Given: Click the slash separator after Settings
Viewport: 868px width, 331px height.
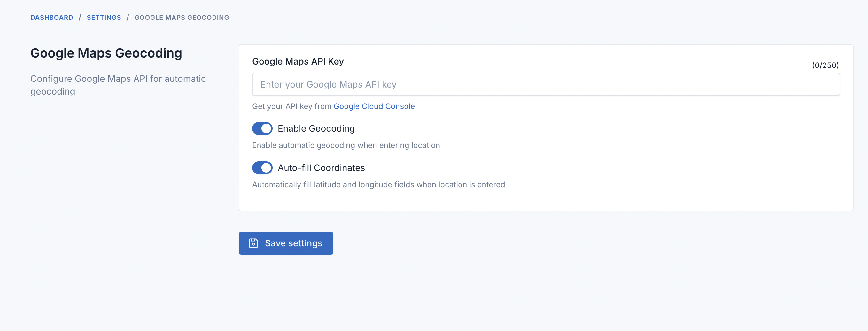Looking at the screenshot, I should pyautogui.click(x=128, y=18).
